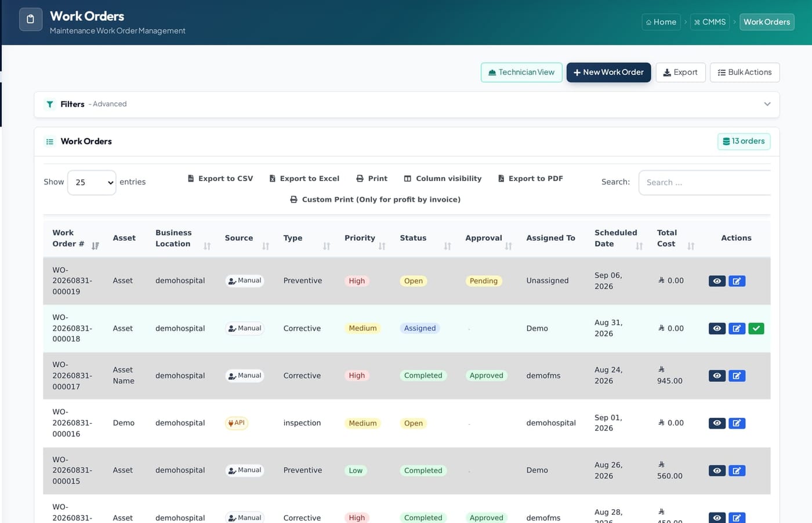Viewport: 812px width, 523px height.
Task: Click the Approved badge of order 000017
Action: tap(487, 376)
